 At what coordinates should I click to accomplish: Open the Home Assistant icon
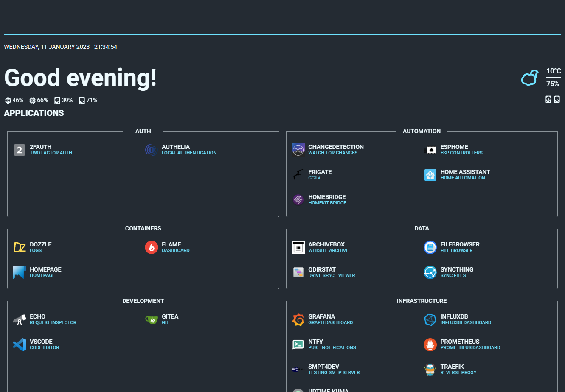pyautogui.click(x=430, y=175)
